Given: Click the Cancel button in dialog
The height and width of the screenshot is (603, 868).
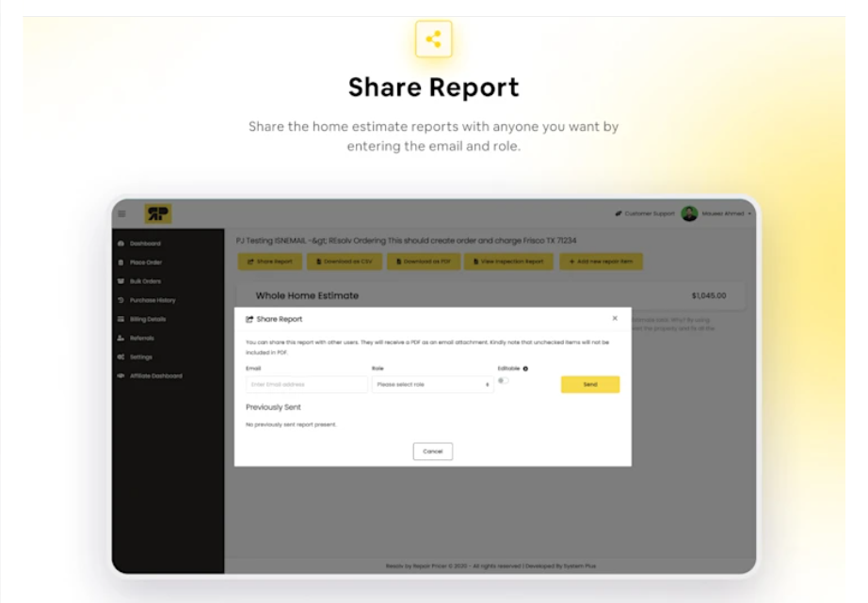Looking at the screenshot, I should pos(433,452).
